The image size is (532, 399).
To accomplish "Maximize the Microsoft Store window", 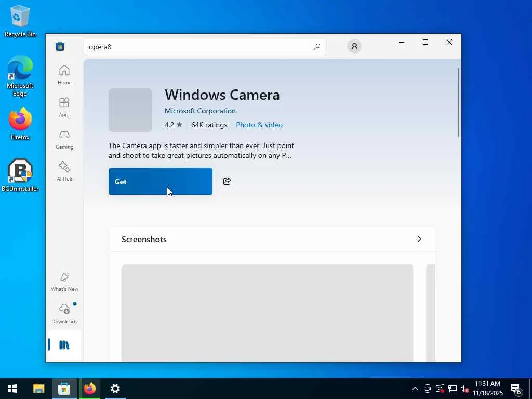I will (x=425, y=43).
